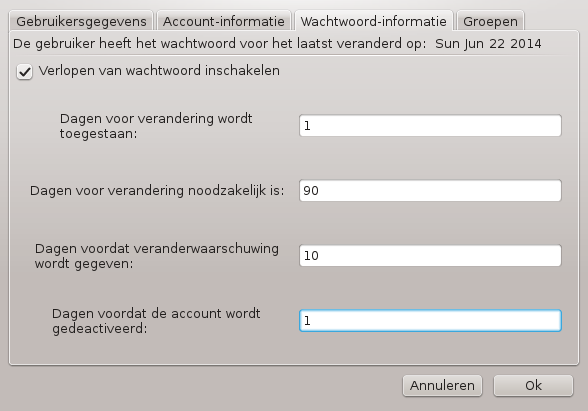Go to the Groepen tab

tap(490, 21)
